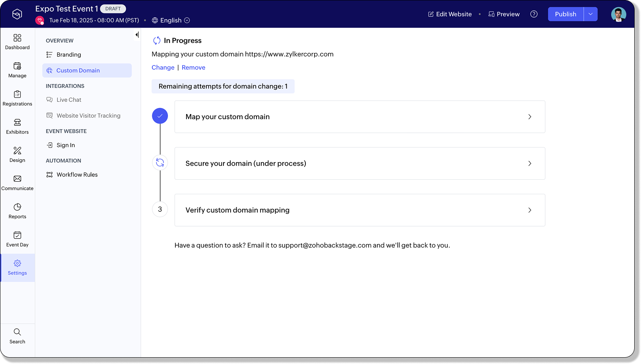Click Edit Website
641x364 pixels.
450,14
